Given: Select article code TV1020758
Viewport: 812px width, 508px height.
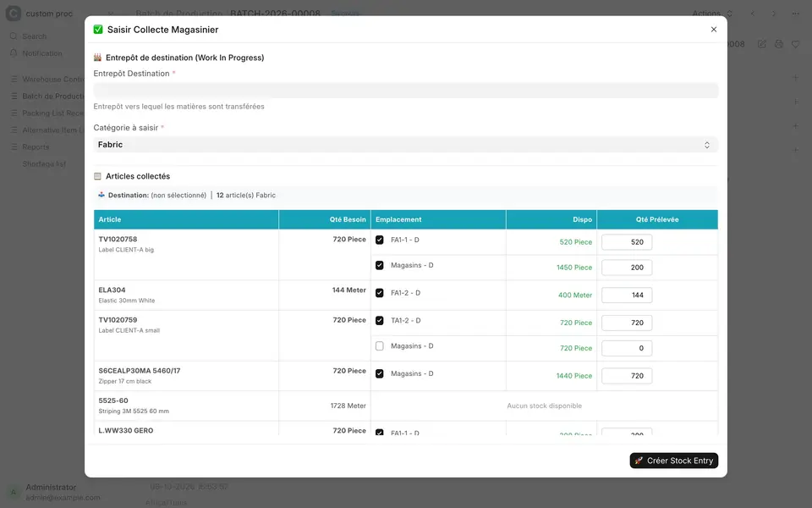Looking at the screenshot, I should (118, 240).
